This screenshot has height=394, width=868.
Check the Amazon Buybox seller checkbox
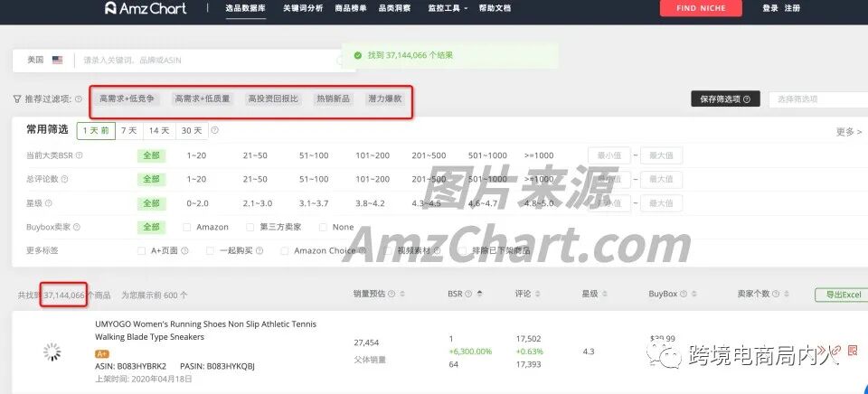(x=186, y=227)
